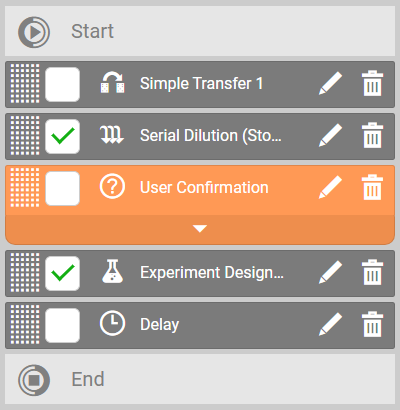The image size is (400, 410).
Task: Click the Simple Transfer 1 label
Action: point(201,83)
